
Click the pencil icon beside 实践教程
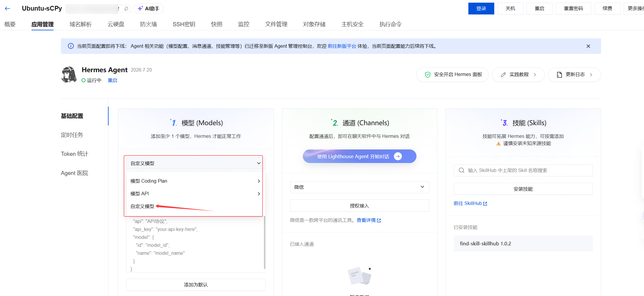[x=503, y=75]
